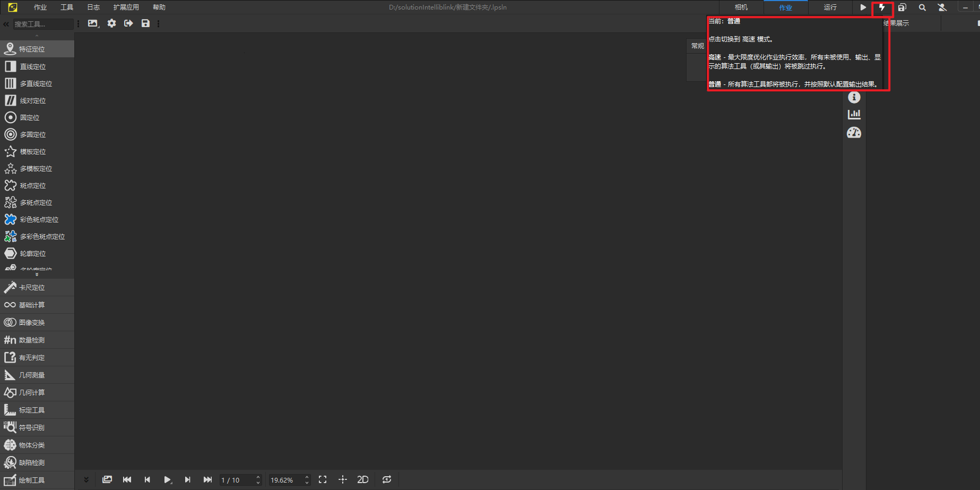Click the gear settings icon in toolbar
This screenshot has height=490, width=980.
(111, 23)
